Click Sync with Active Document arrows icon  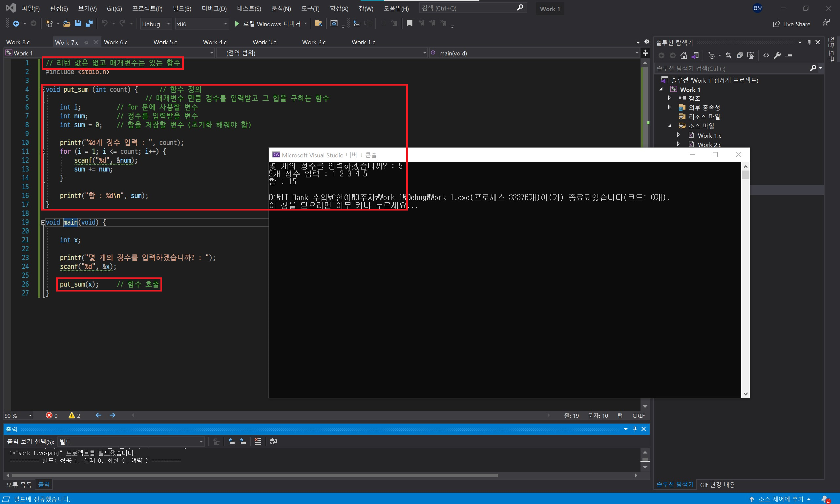coord(728,55)
